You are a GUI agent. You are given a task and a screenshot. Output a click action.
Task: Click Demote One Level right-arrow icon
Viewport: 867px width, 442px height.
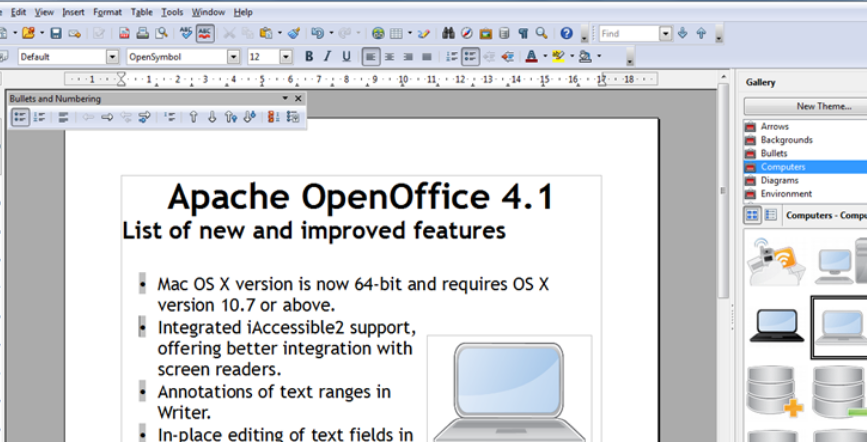click(107, 117)
